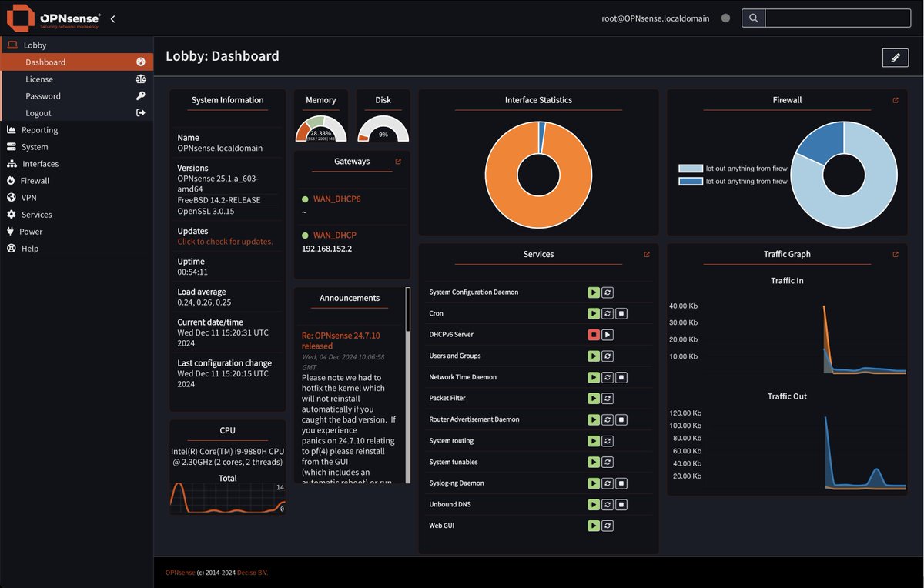Stop the Unbound DNS service
Screen dimensions: 924x588
tap(621, 504)
